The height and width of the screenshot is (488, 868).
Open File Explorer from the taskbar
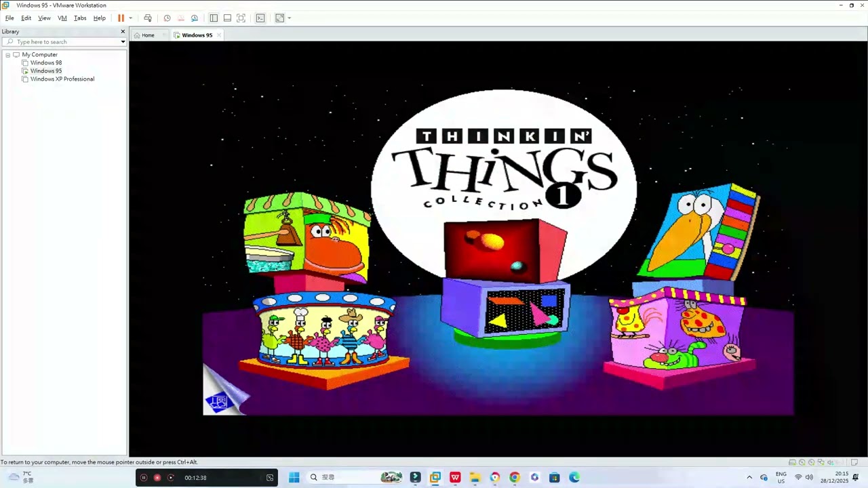(x=475, y=477)
